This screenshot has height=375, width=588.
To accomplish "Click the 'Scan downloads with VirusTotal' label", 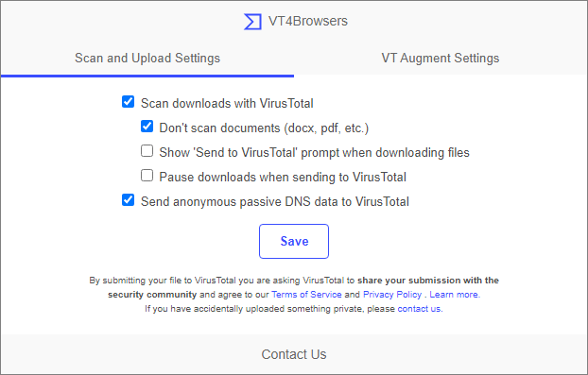I will click(x=227, y=103).
